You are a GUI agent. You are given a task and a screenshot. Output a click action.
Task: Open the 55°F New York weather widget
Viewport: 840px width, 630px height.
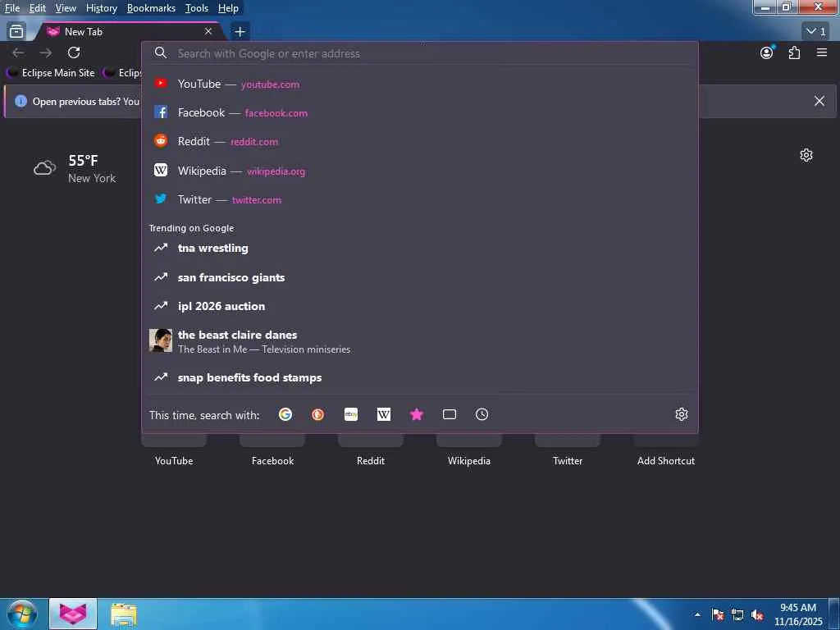pyautogui.click(x=75, y=168)
